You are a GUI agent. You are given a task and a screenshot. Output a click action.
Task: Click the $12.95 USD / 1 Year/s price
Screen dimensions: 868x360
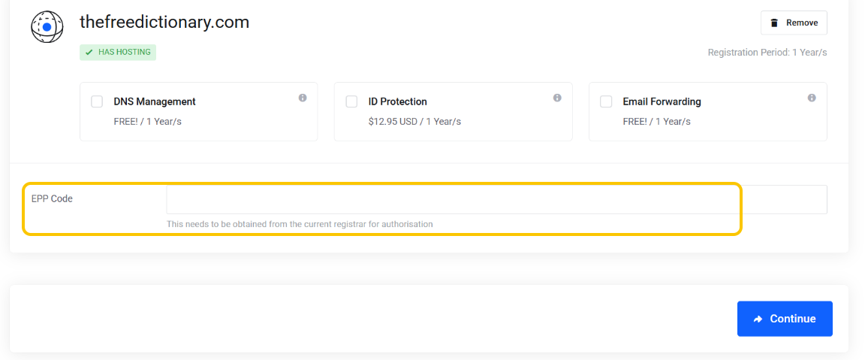(x=414, y=121)
